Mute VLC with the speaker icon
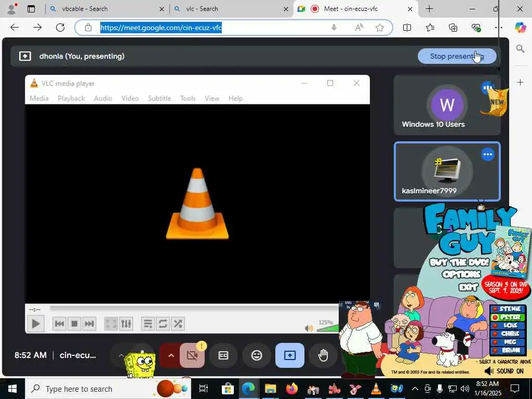Image resolution: width=532 pixels, height=399 pixels. pyautogui.click(x=309, y=328)
